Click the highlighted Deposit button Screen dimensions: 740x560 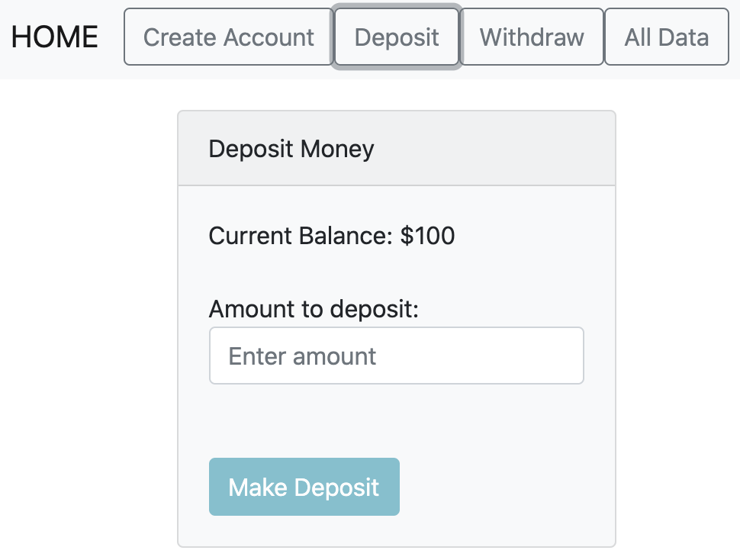396,37
